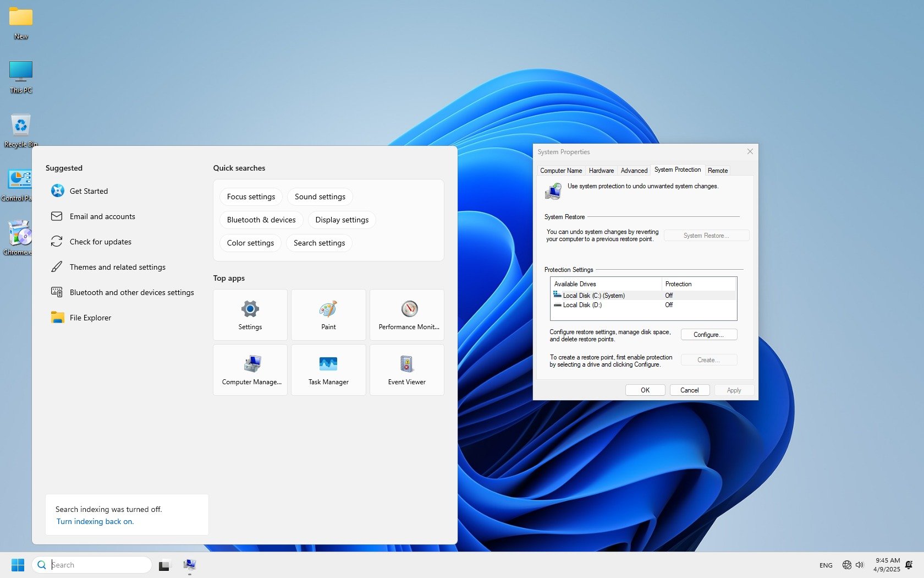Click the Configure... button
The height and width of the screenshot is (578, 924).
pyautogui.click(x=708, y=335)
